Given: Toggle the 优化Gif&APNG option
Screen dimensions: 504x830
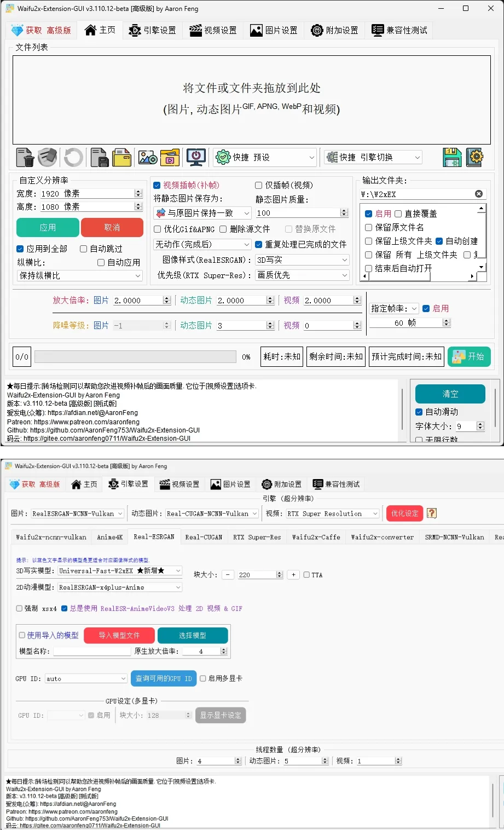Looking at the screenshot, I should 157,229.
